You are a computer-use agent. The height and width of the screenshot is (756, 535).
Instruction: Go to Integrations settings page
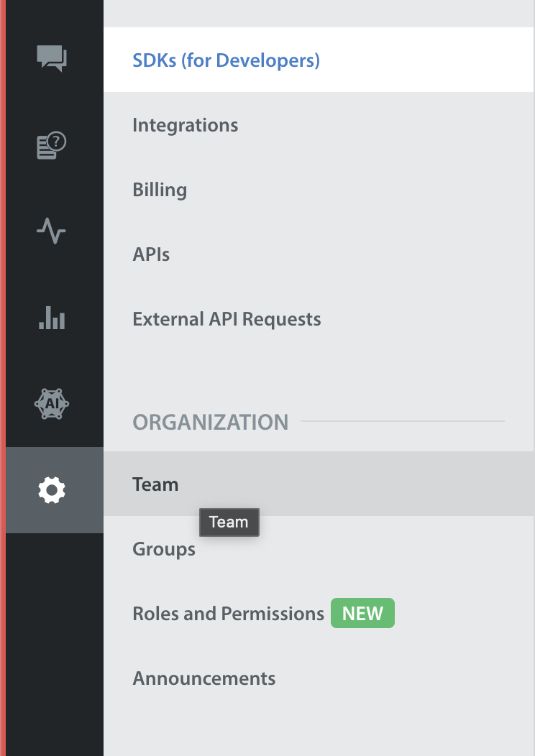coord(319,125)
